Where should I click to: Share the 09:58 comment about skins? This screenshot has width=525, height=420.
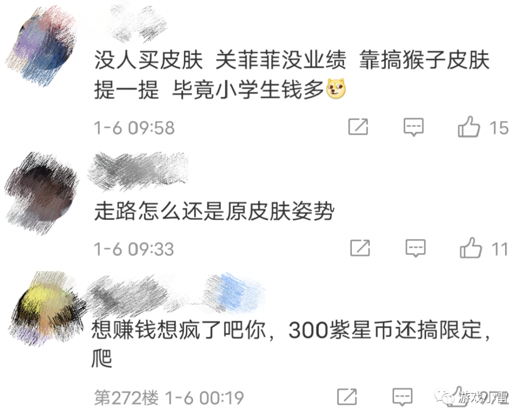[358, 127]
